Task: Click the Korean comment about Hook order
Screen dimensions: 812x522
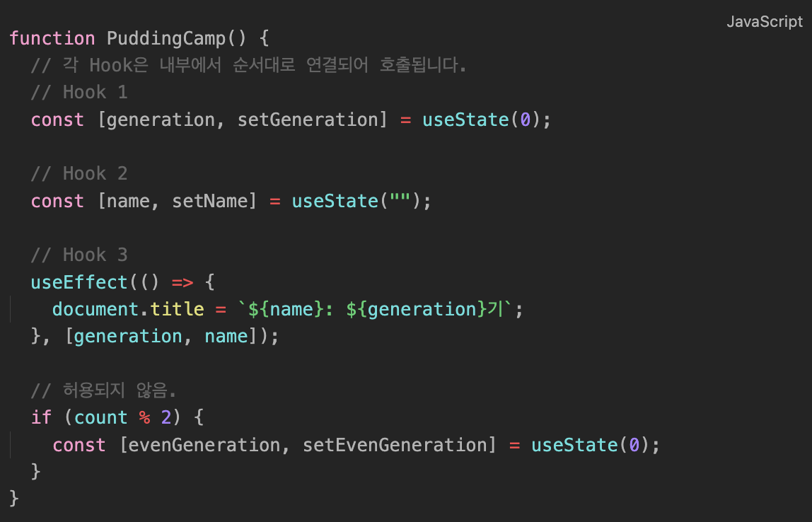Action: (249, 66)
